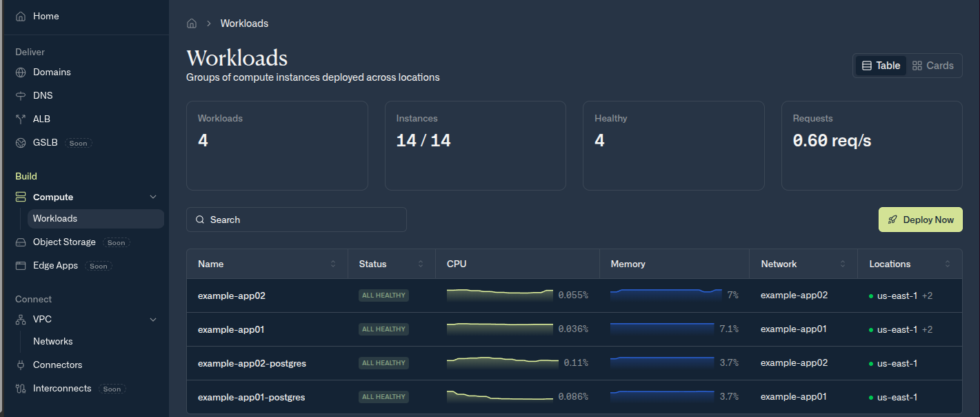
Task: Switch to Cards view
Action: coord(933,66)
